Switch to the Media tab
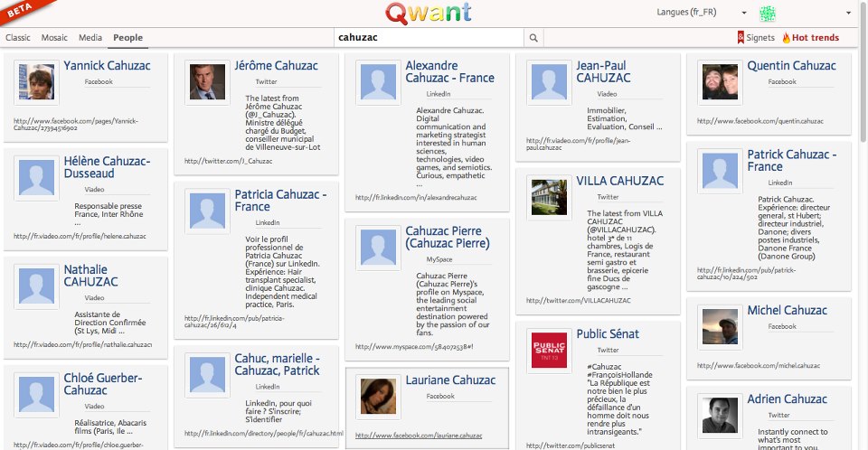 [90, 38]
